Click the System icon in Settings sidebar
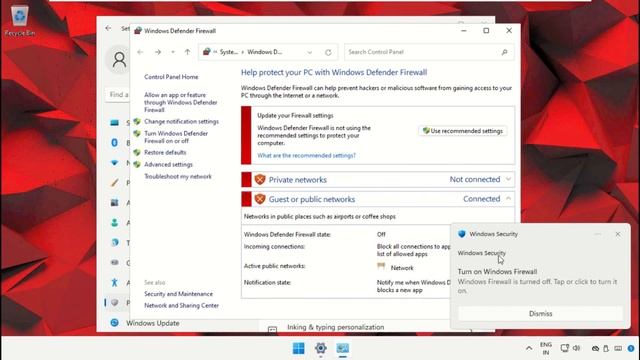This screenshot has height=360, width=640. (x=115, y=122)
